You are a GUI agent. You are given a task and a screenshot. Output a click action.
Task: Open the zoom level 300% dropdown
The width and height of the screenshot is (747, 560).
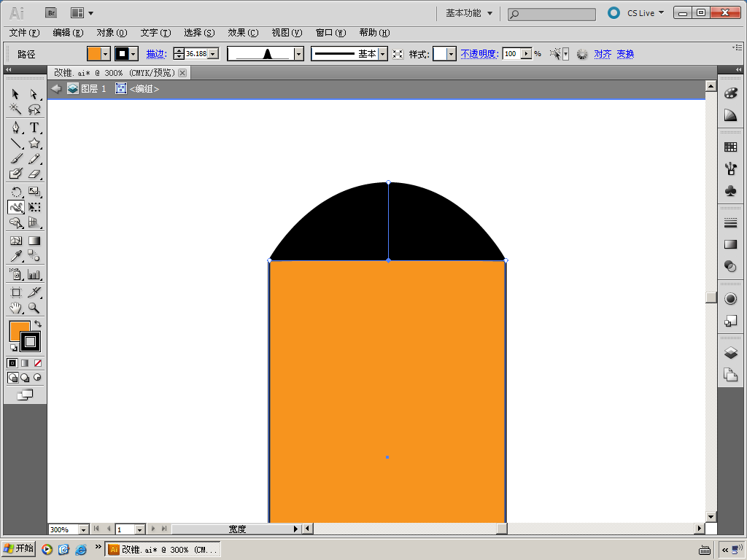82,529
